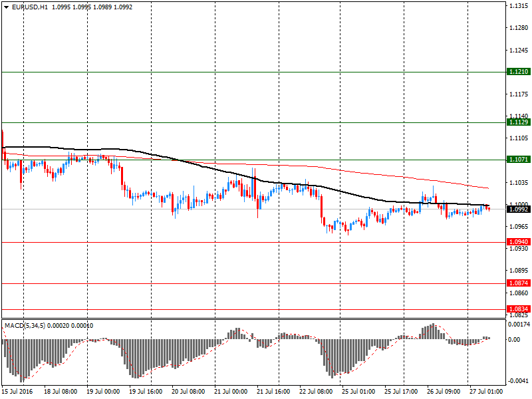Image resolution: width=532 pixels, height=399 pixels.
Task: Click the 1.0965 price scale value
Action: pos(519,227)
